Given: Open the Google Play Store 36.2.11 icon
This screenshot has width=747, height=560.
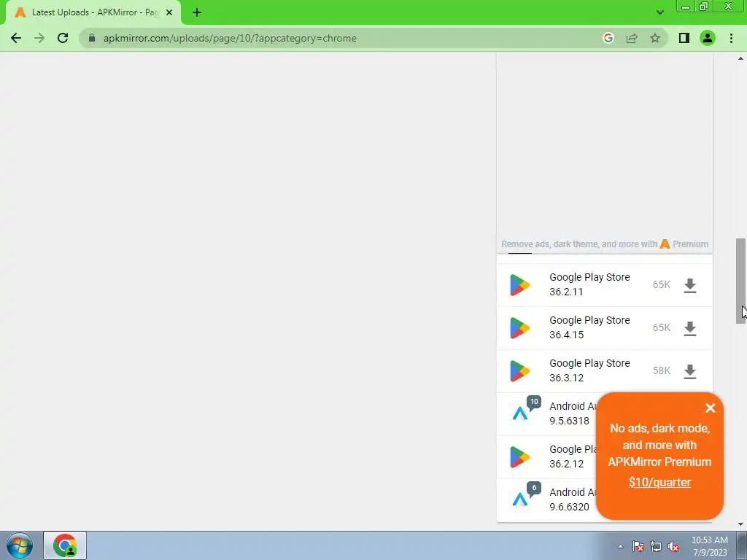Looking at the screenshot, I should (519, 285).
